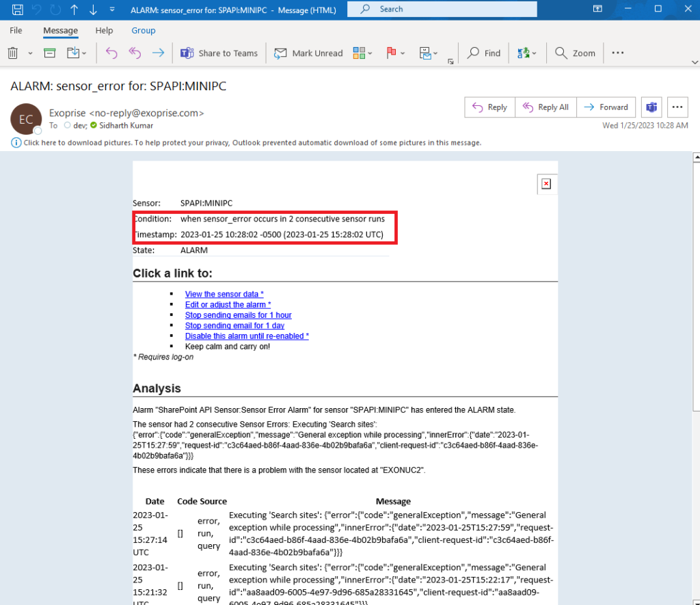Open the Translate icon
This screenshot has width=700, height=605.
[523, 53]
